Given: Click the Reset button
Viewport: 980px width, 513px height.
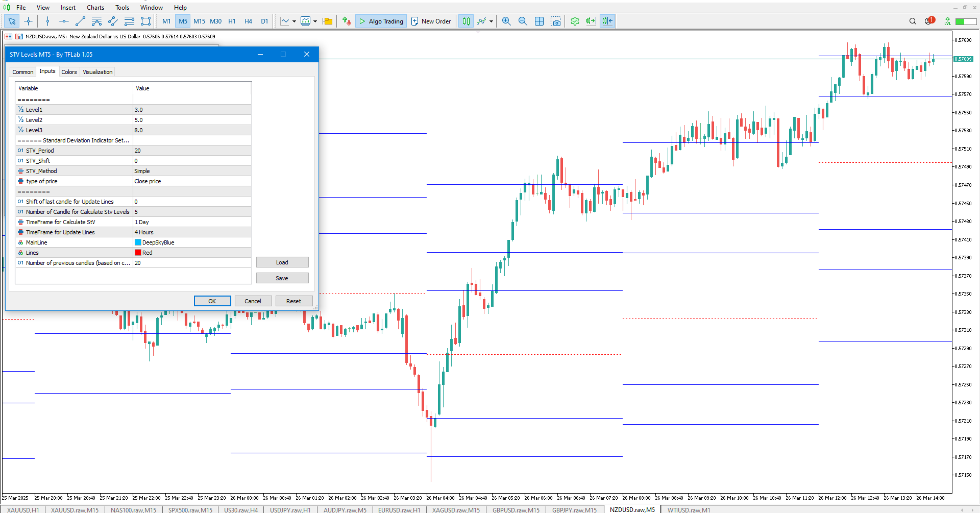Looking at the screenshot, I should [294, 301].
